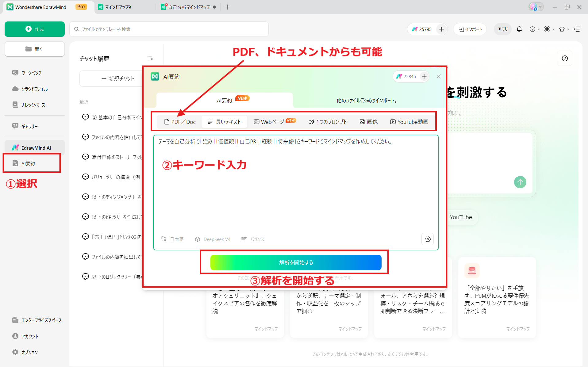Select EdrawMind AI in the sidebar

point(35,148)
